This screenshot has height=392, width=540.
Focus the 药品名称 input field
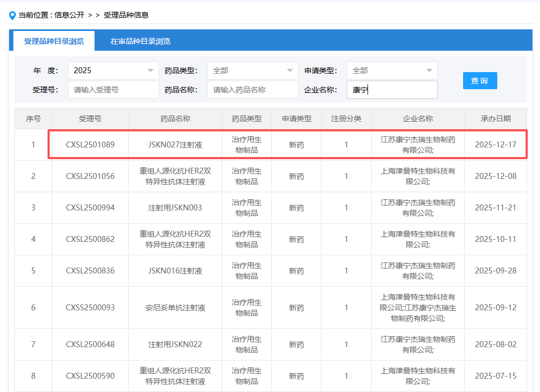[x=253, y=90]
